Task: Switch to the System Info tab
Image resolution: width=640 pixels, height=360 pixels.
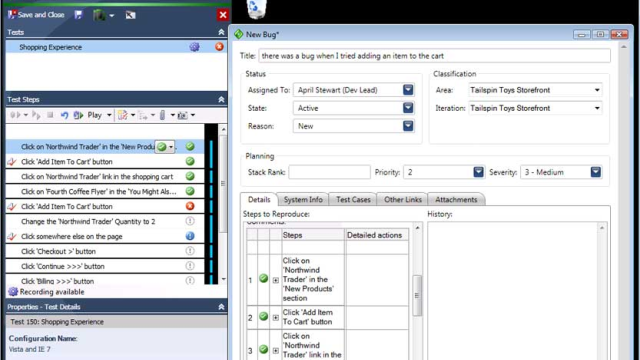Action: (x=303, y=200)
